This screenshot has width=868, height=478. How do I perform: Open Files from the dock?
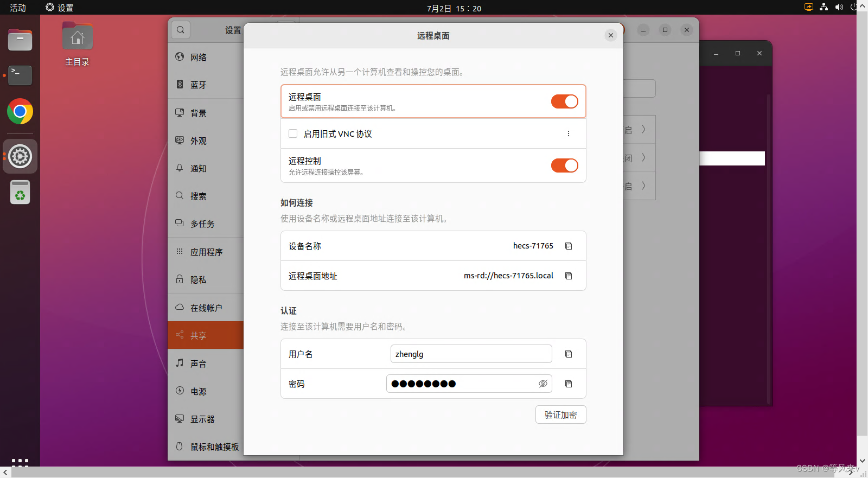pyautogui.click(x=20, y=40)
